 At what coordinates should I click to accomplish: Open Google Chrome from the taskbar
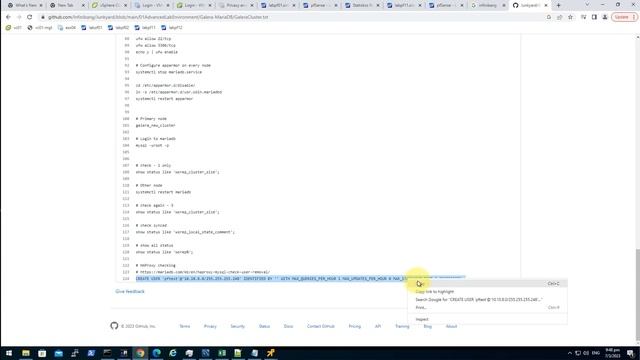pyautogui.click(x=140, y=353)
